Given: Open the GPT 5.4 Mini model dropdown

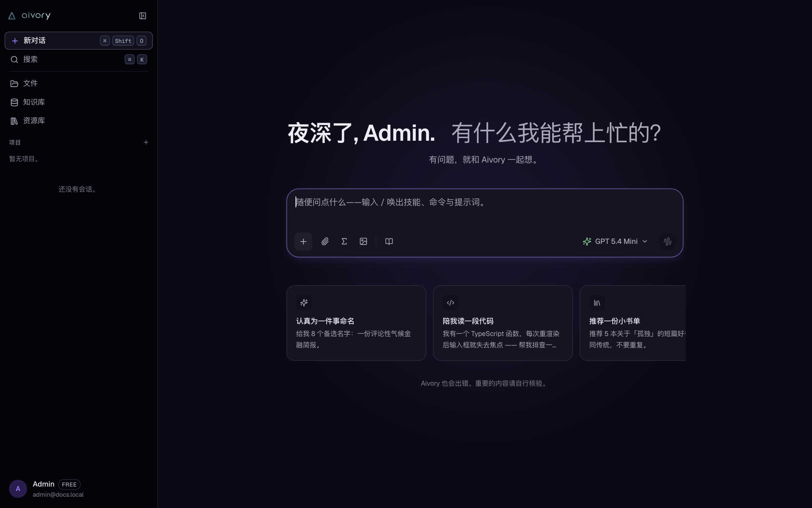Looking at the screenshot, I should (x=615, y=242).
